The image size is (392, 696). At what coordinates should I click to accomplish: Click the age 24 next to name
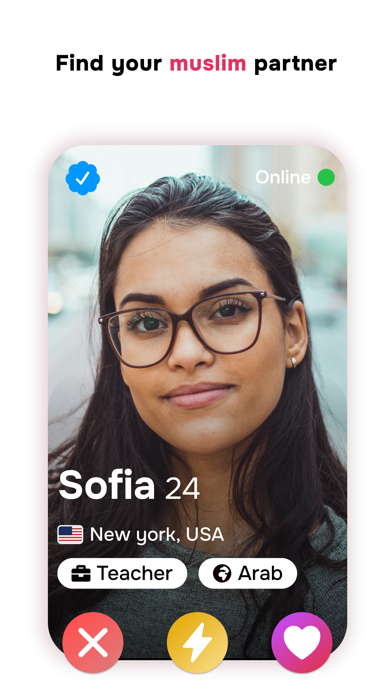pyautogui.click(x=182, y=488)
